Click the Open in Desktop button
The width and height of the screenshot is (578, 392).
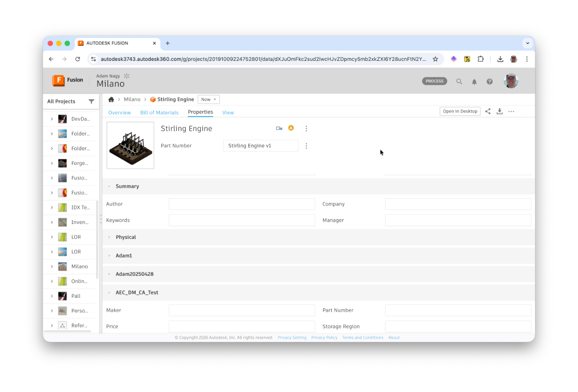[x=460, y=112]
